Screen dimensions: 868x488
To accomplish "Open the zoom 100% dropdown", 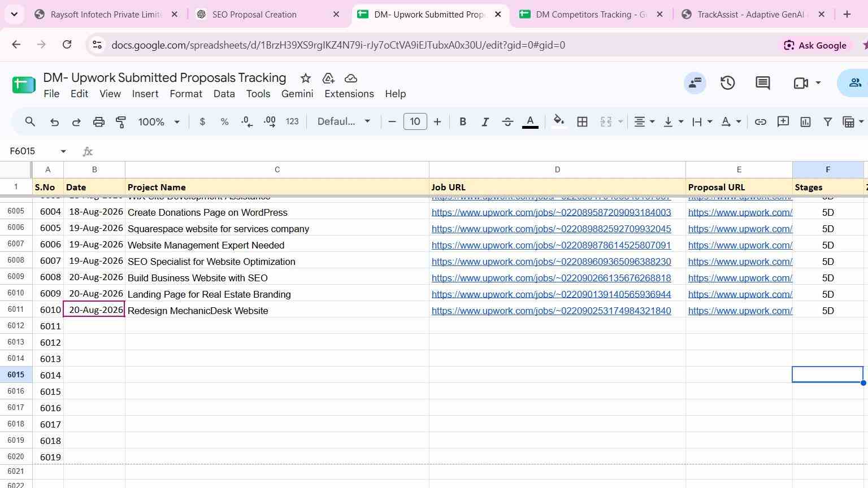I will (159, 122).
